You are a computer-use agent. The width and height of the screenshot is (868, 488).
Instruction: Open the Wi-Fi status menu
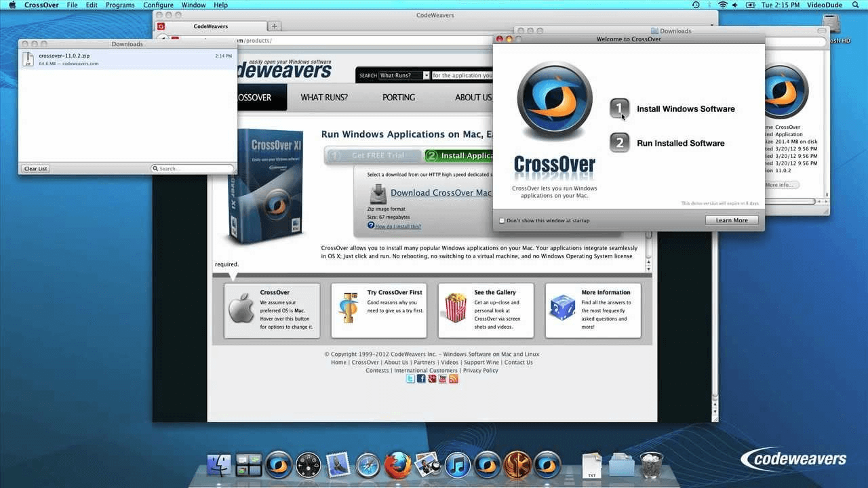click(722, 5)
